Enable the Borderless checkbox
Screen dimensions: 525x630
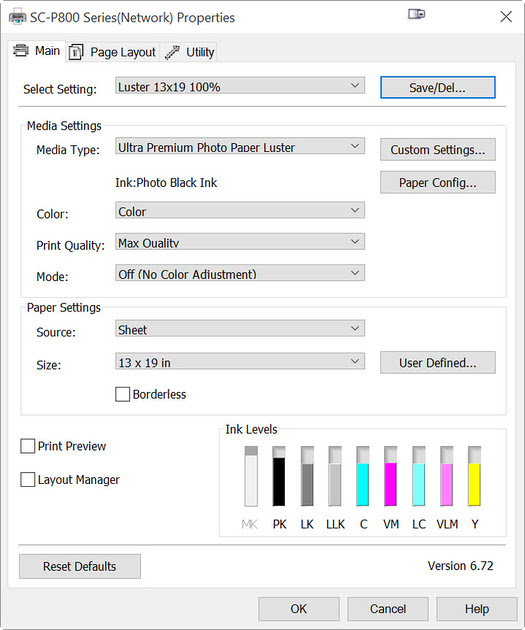(x=123, y=395)
